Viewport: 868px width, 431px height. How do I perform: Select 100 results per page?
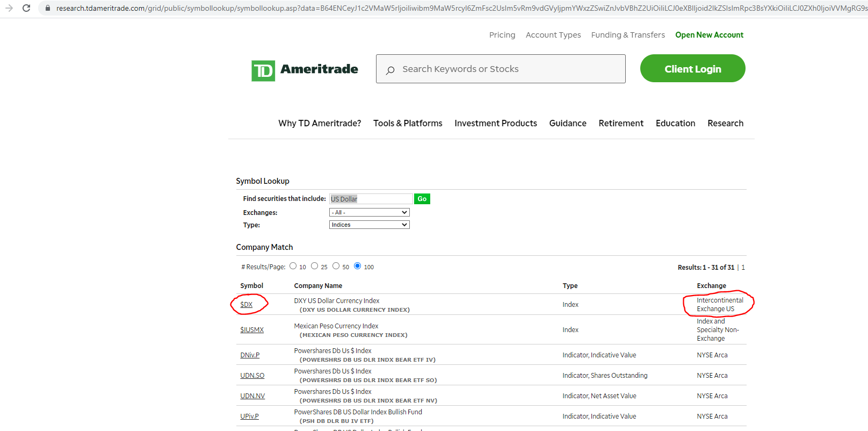357,265
